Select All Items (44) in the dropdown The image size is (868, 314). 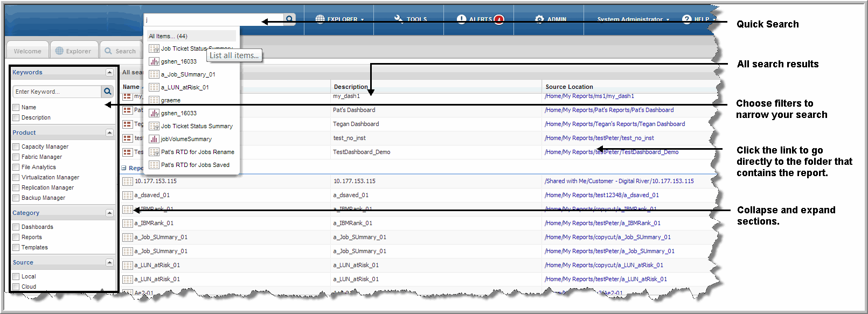pos(168,36)
